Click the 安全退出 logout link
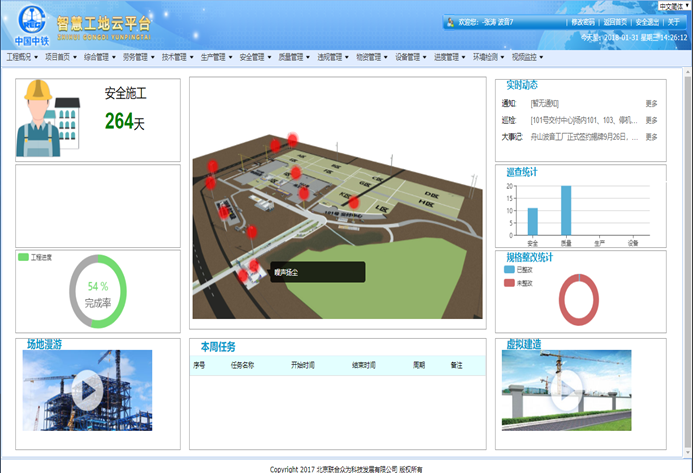 coord(646,22)
